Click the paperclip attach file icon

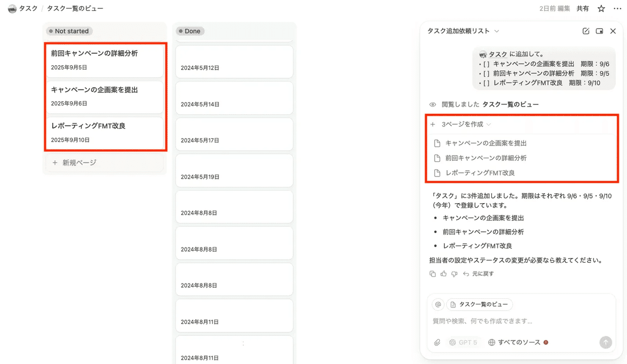[x=438, y=343]
